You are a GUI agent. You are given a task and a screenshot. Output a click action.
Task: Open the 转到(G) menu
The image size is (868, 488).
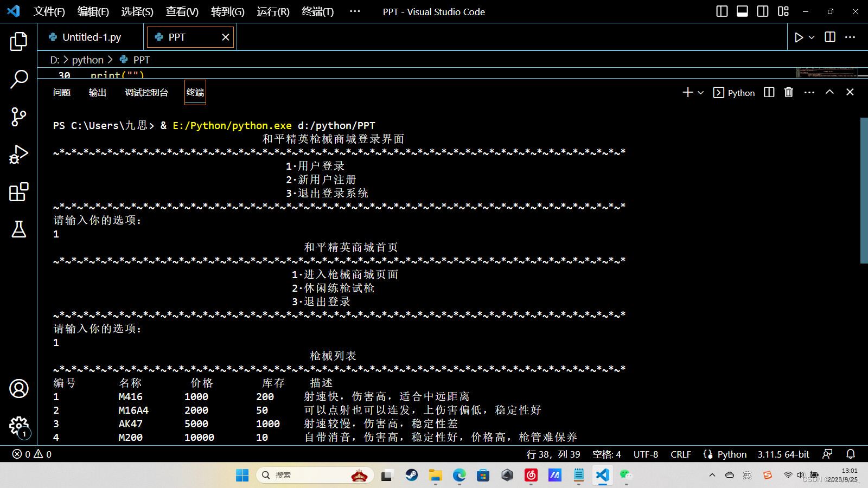tap(228, 11)
